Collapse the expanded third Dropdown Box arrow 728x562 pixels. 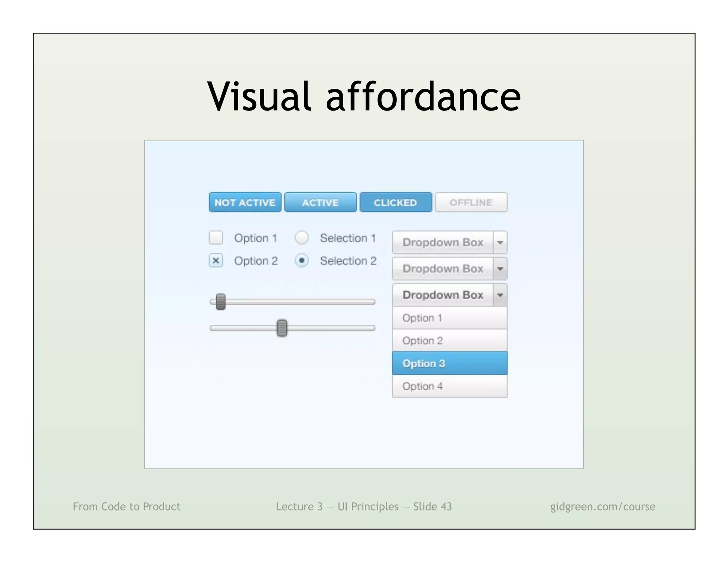pos(500,295)
